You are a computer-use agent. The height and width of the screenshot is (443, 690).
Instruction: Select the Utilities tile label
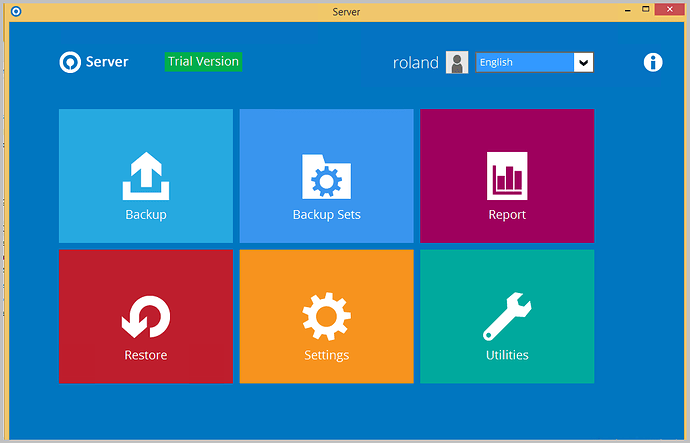[506, 355]
